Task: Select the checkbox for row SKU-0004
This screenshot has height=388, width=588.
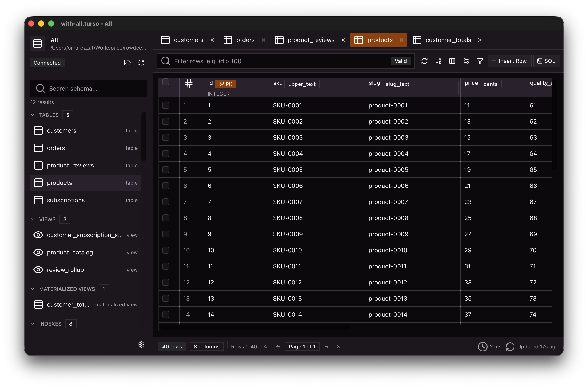Action: point(165,153)
